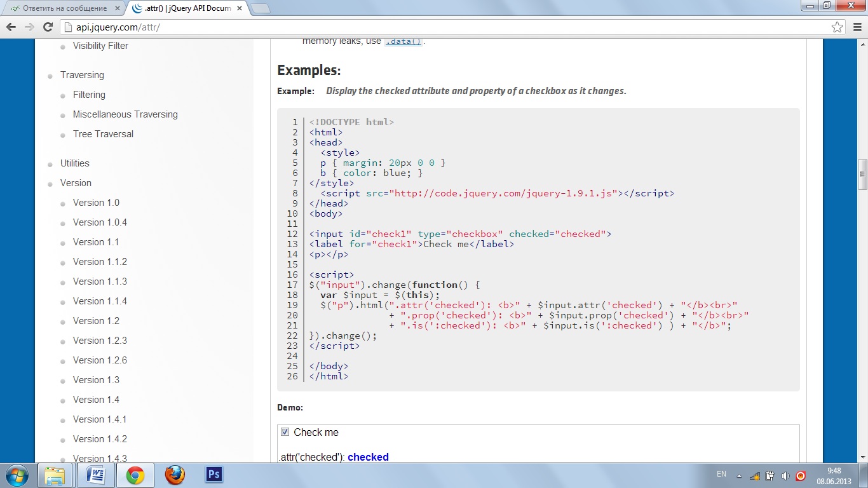Select Version 1.2.3 in sidebar
868x488 pixels.
[x=100, y=341]
